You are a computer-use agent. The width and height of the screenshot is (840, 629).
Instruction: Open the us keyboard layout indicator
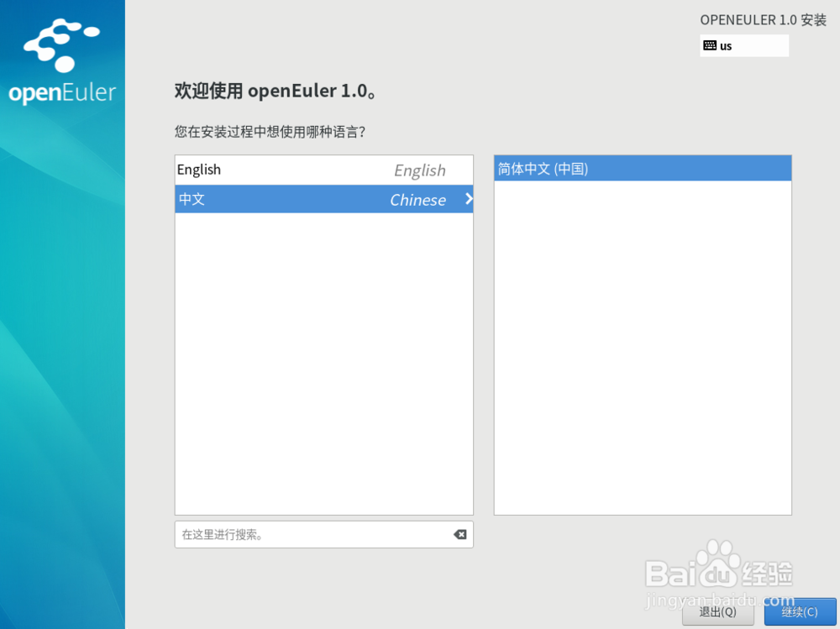744,45
